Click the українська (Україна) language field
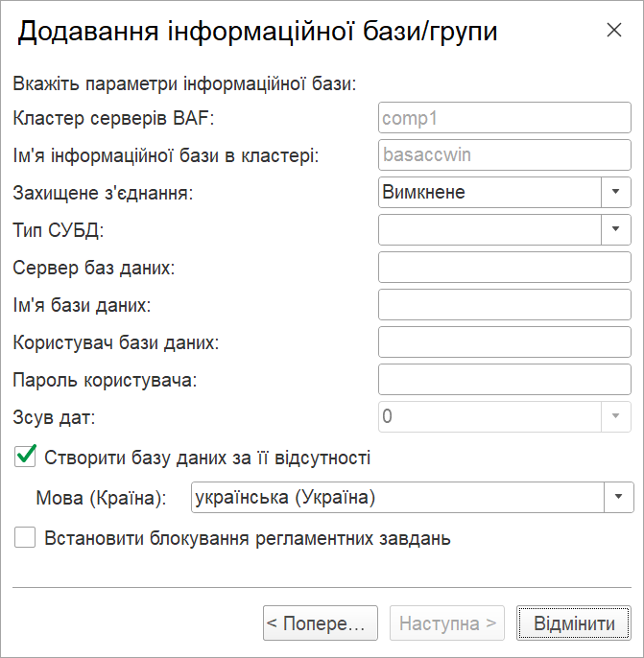The width and height of the screenshot is (644, 658). (x=397, y=497)
